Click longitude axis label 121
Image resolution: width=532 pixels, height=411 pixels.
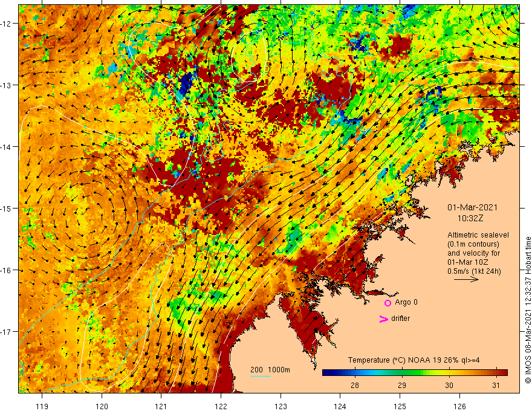pos(161,406)
